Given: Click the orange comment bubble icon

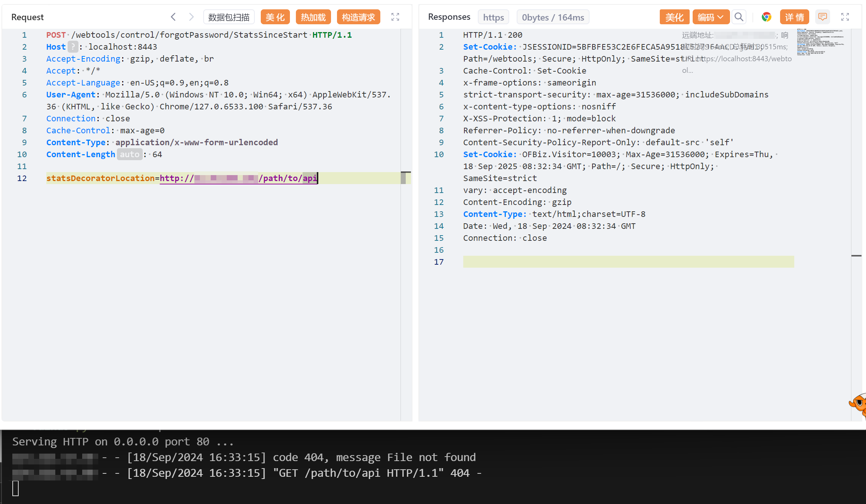Looking at the screenshot, I should pos(822,17).
